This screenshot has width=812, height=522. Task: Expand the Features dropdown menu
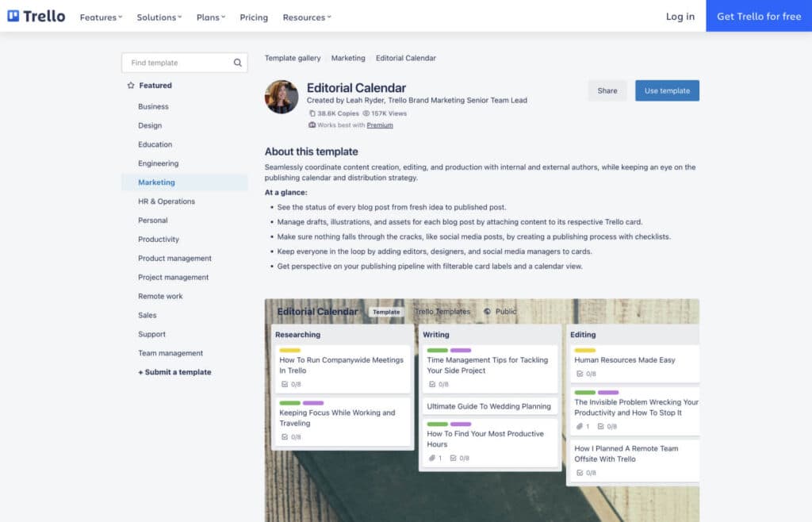point(101,17)
